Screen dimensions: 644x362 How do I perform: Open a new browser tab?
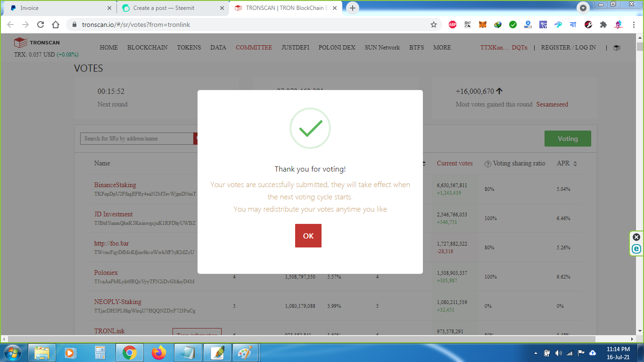[x=353, y=8]
